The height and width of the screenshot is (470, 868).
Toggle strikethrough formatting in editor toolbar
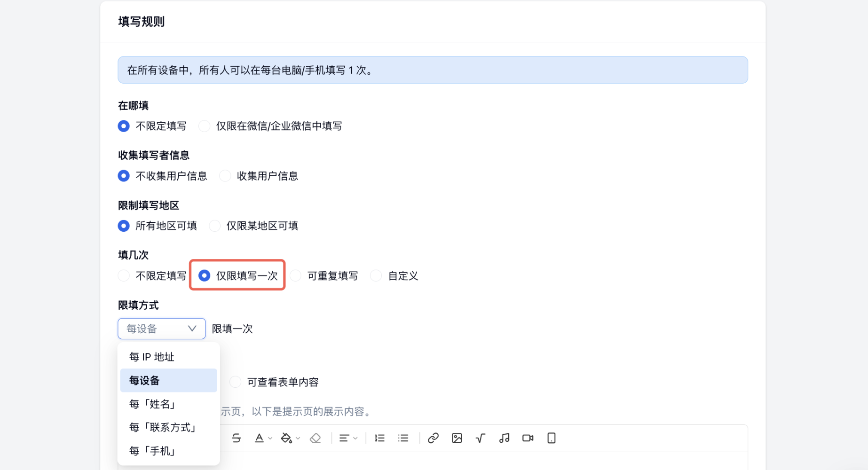click(237, 438)
